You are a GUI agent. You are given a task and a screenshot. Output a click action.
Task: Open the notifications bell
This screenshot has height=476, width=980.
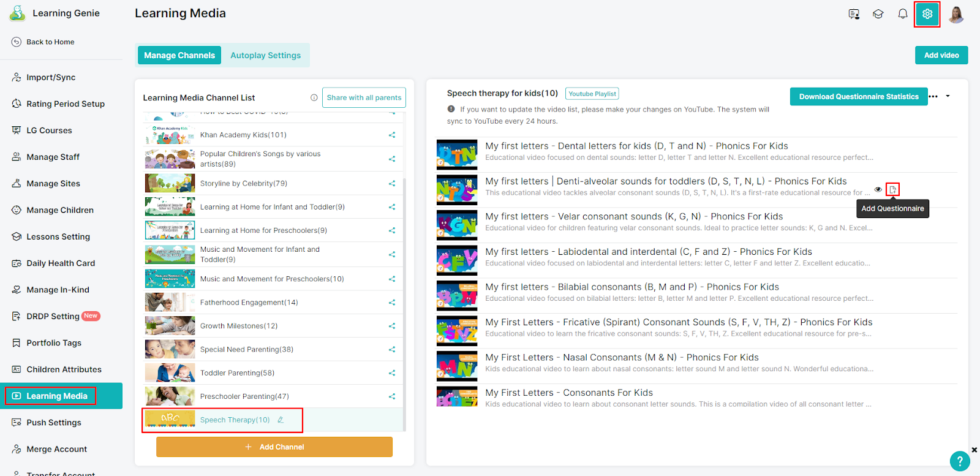(903, 14)
